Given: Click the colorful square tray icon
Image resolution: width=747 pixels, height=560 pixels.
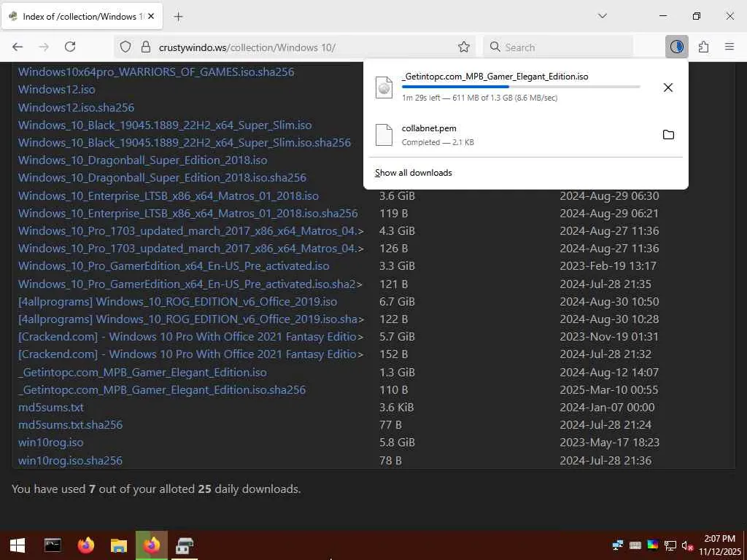Looking at the screenshot, I should coord(653,545).
